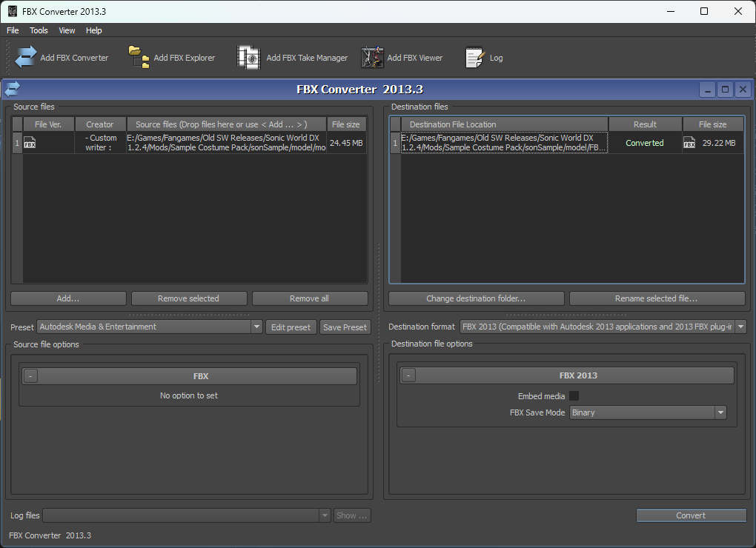756x548 pixels.
Task: Select the Log files combo box field
Action: [x=182, y=515]
